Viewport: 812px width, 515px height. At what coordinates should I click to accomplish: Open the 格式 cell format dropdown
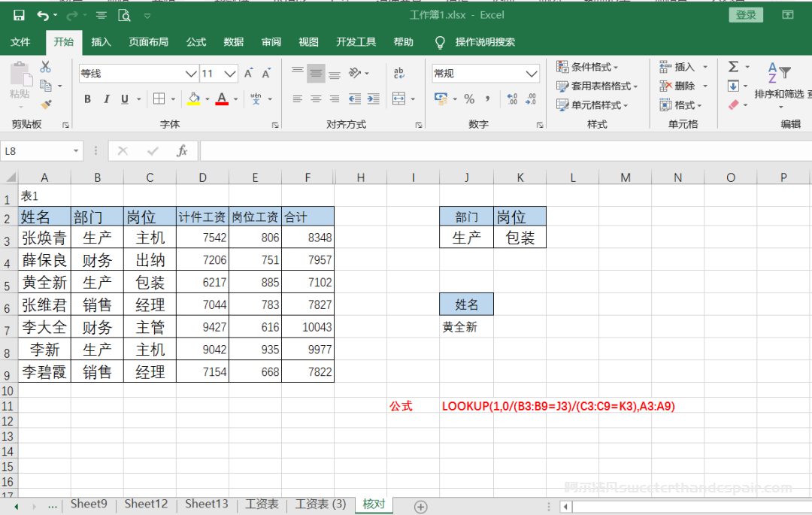tap(681, 105)
